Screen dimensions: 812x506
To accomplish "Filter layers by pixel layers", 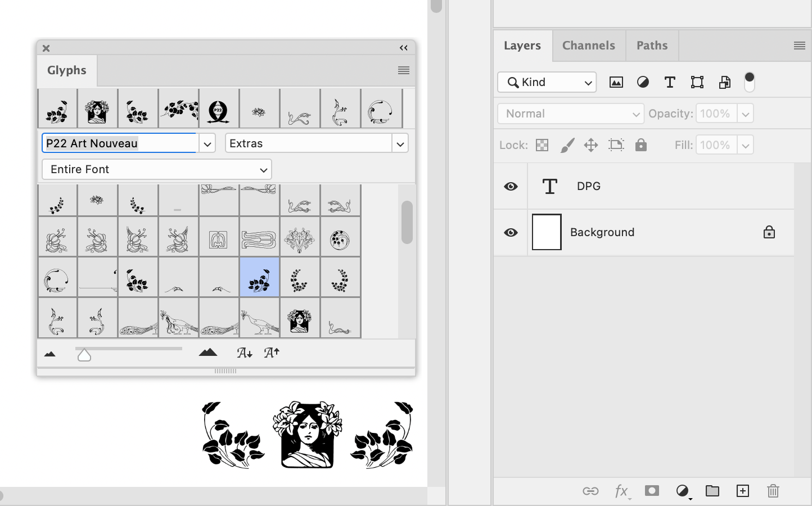I will tap(616, 82).
